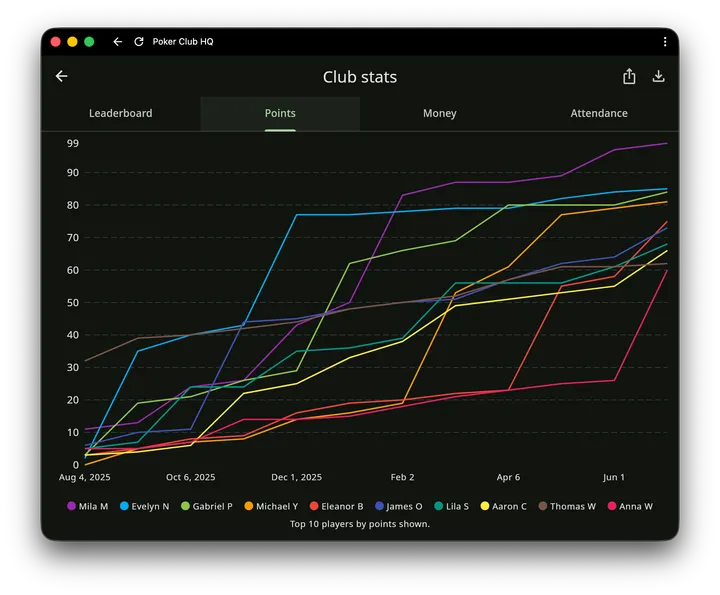Open the Money tab
The width and height of the screenshot is (720, 595).
click(440, 113)
